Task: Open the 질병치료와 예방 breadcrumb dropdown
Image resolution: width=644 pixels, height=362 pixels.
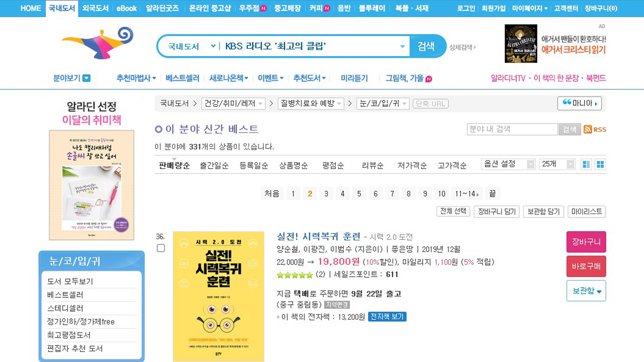Action: pyautogui.click(x=311, y=104)
